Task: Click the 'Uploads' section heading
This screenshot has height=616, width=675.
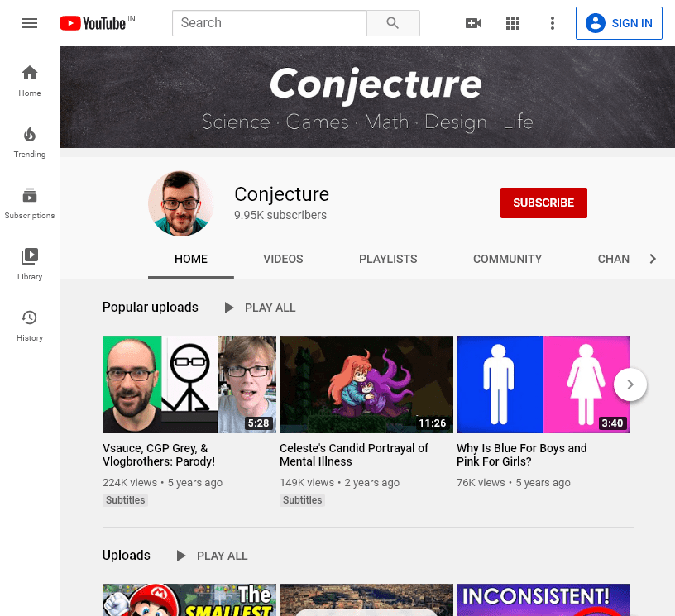Action: click(126, 555)
